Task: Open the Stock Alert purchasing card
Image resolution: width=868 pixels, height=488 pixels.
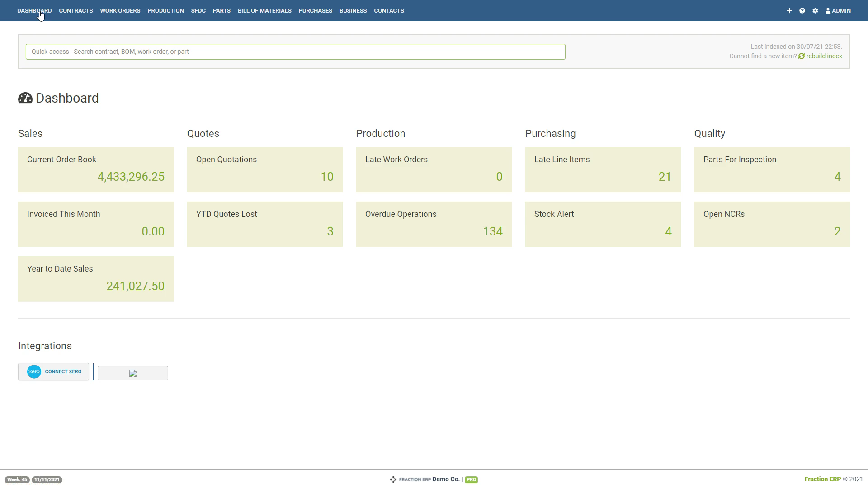Action: (603, 224)
